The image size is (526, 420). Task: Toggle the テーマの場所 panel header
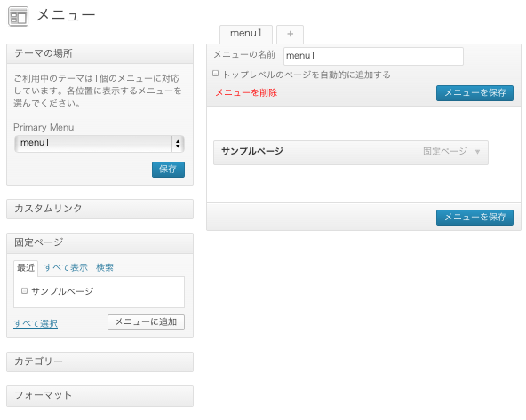[x=100, y=53]
